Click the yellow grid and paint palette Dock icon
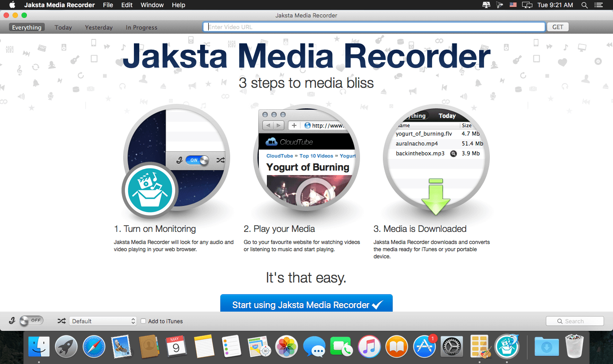Screen dimensions: 613x364 pos(480,347)
